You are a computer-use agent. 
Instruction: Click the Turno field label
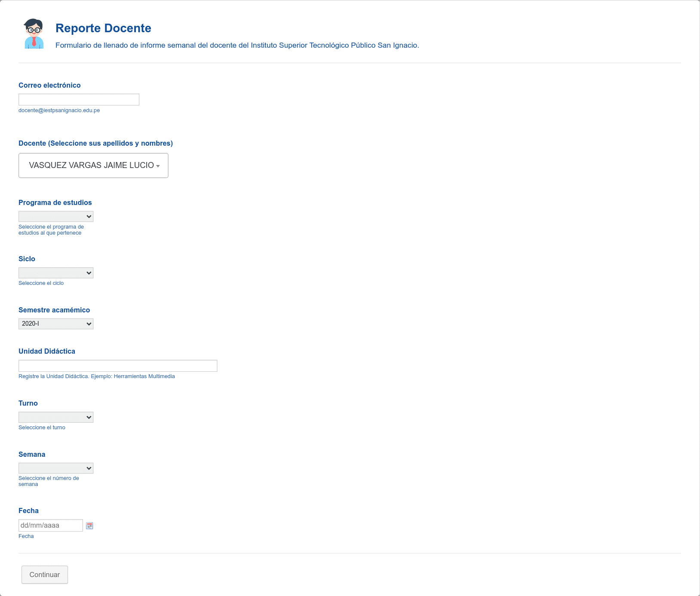click(28, 403)
